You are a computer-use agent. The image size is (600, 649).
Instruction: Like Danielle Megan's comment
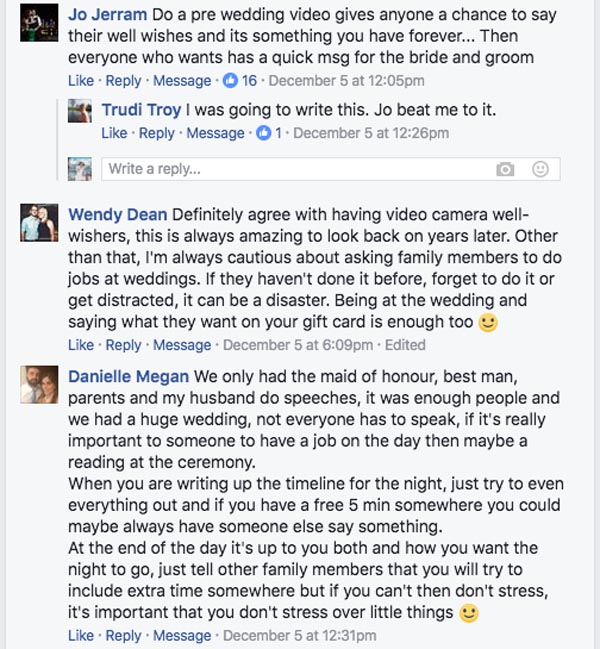click(x=81, y=635)
